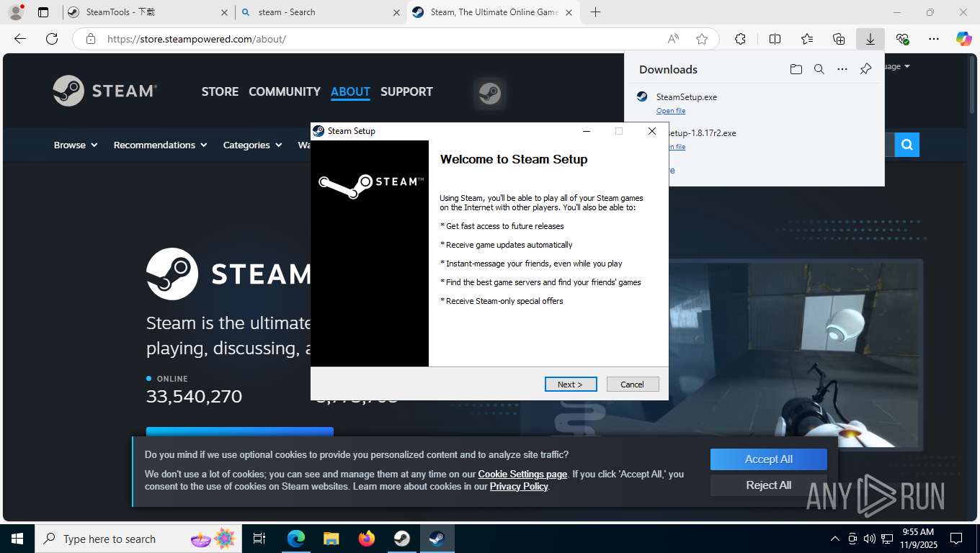
Task: Click the Edge profile avatar icon
Action: pos(15,12)
